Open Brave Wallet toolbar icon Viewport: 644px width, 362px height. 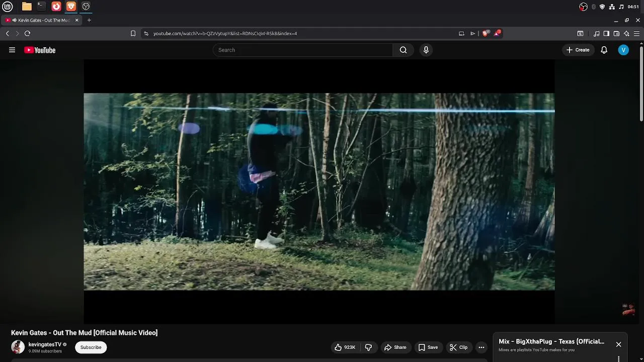point(616,33)
